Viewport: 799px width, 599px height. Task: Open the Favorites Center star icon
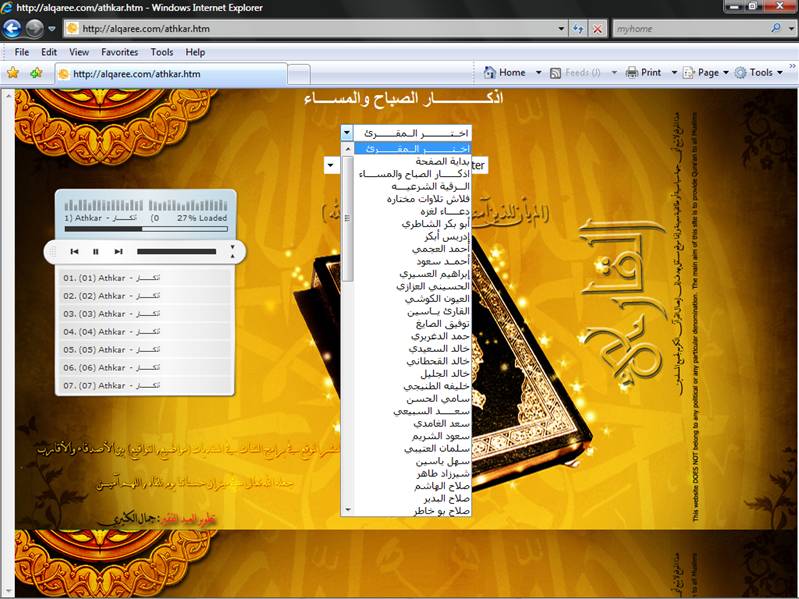[13, 73]
